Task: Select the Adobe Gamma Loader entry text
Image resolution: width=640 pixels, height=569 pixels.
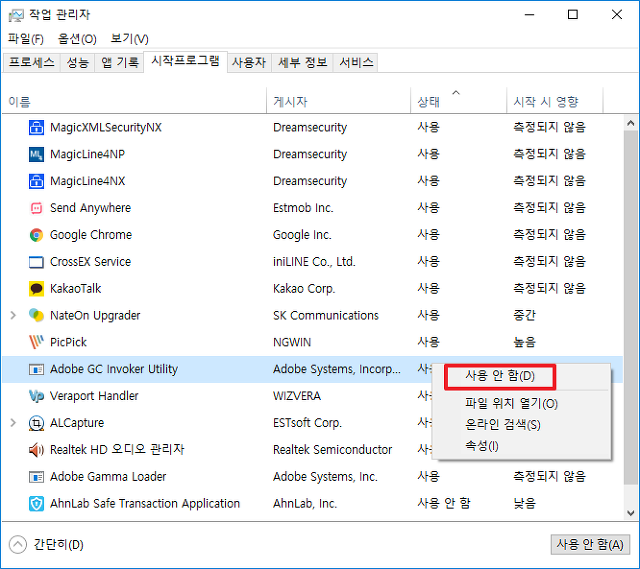Action: point(108,477)
